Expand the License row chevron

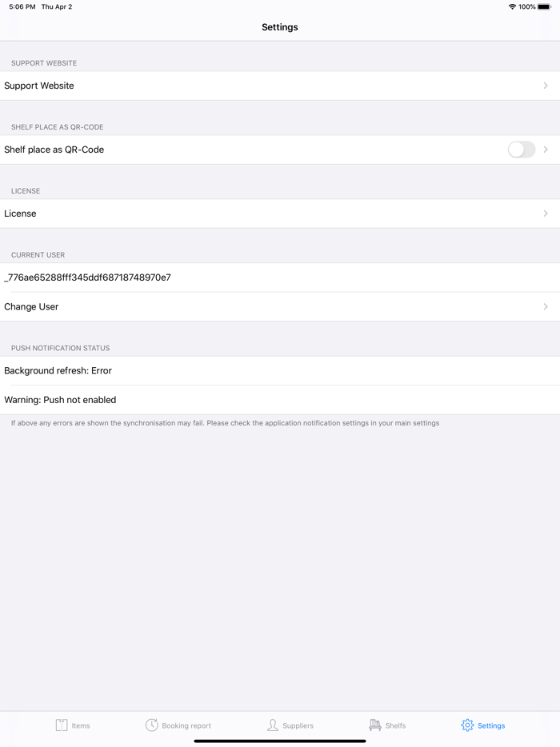click(546, 214)
